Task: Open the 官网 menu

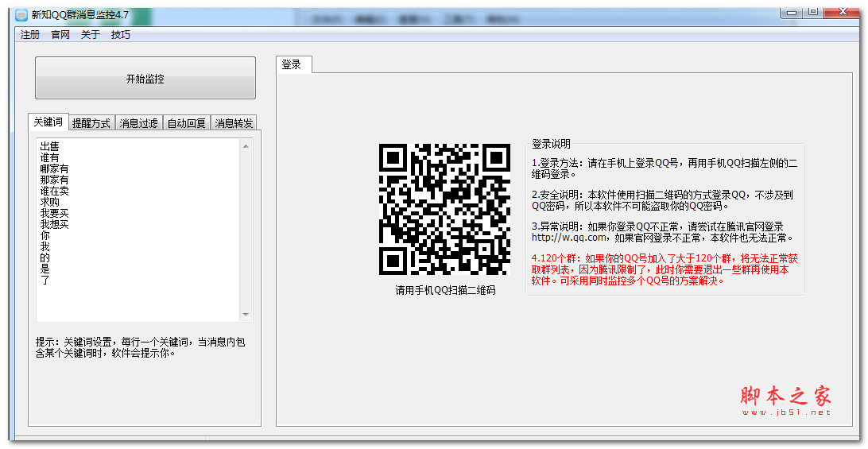Action: pyautogui.click(x=60, y=35)
